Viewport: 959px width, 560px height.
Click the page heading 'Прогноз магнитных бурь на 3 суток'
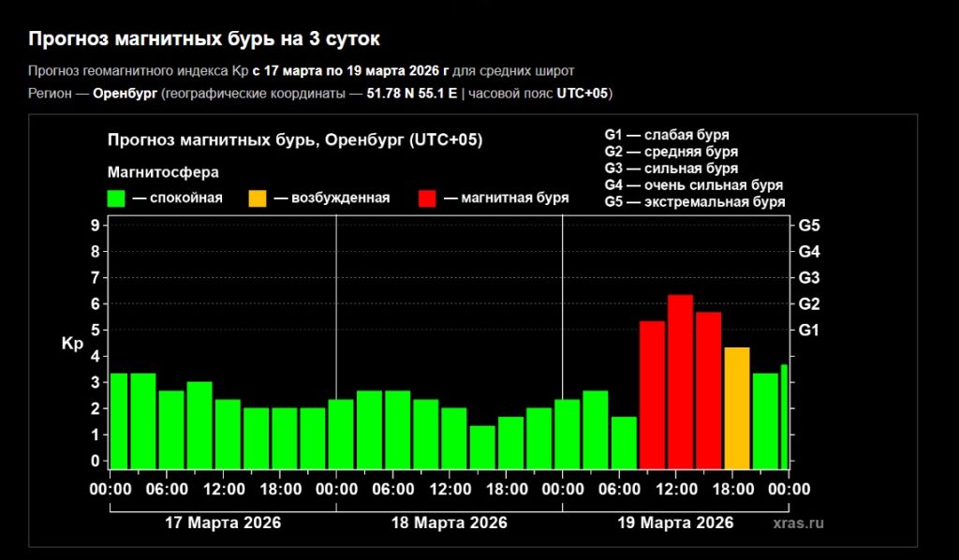204,39
